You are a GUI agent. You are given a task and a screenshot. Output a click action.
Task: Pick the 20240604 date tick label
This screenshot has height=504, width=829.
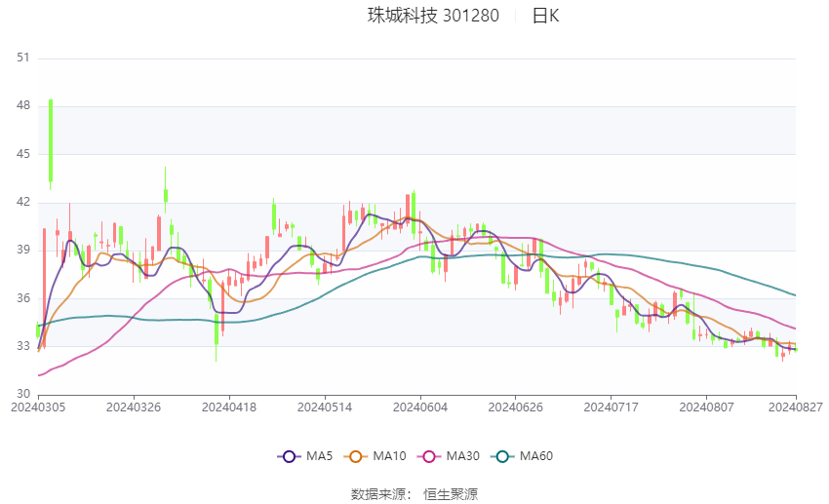click(419, 406)
